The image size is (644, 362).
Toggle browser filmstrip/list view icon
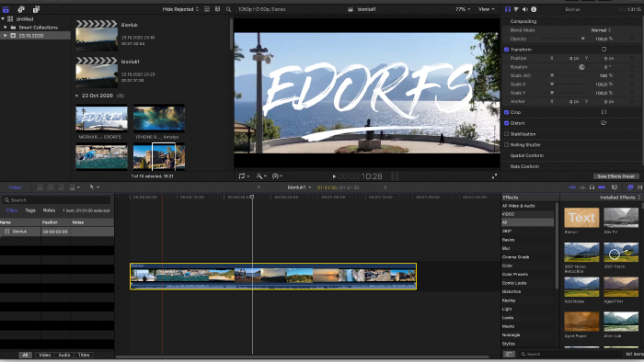pos(207,9)
